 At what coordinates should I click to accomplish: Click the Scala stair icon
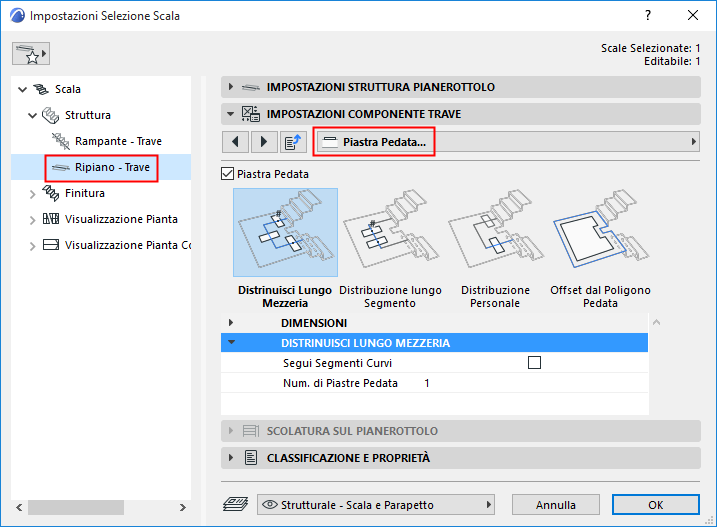41,89
